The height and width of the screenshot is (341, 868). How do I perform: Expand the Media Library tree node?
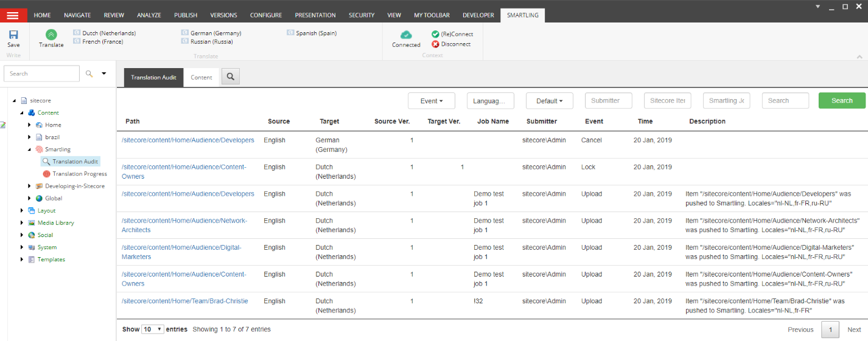(x=22, y=222)
